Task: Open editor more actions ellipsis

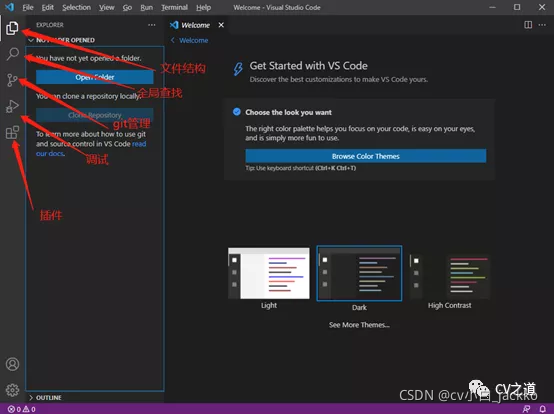Action: point(542,25)
